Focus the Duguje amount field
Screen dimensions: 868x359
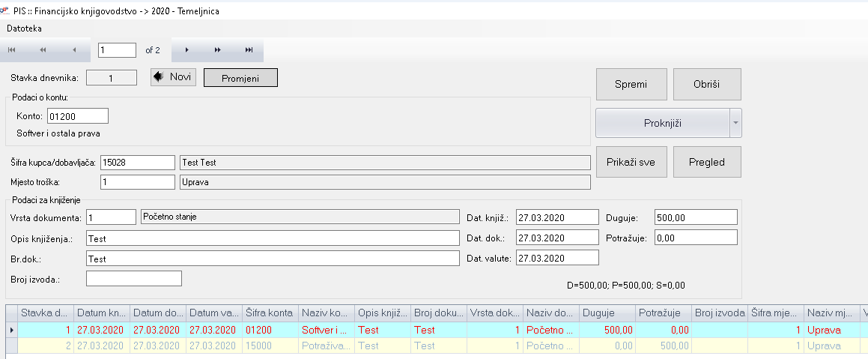tap(696, 217)
